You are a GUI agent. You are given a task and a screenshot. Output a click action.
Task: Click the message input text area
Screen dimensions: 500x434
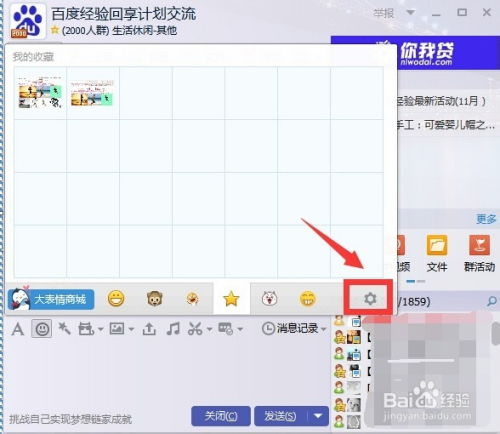coord(167,370)
